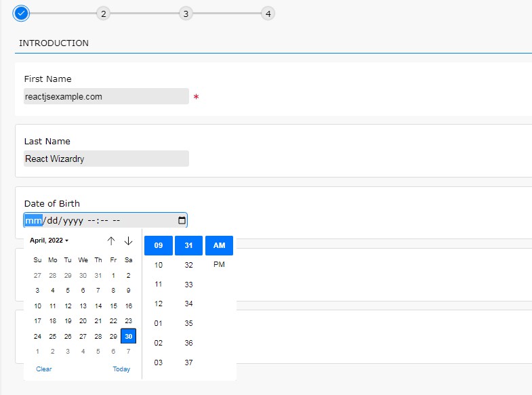The image size is (532, 395).
Task: Select the month segment of the date field
Action: tap(33, 220)
